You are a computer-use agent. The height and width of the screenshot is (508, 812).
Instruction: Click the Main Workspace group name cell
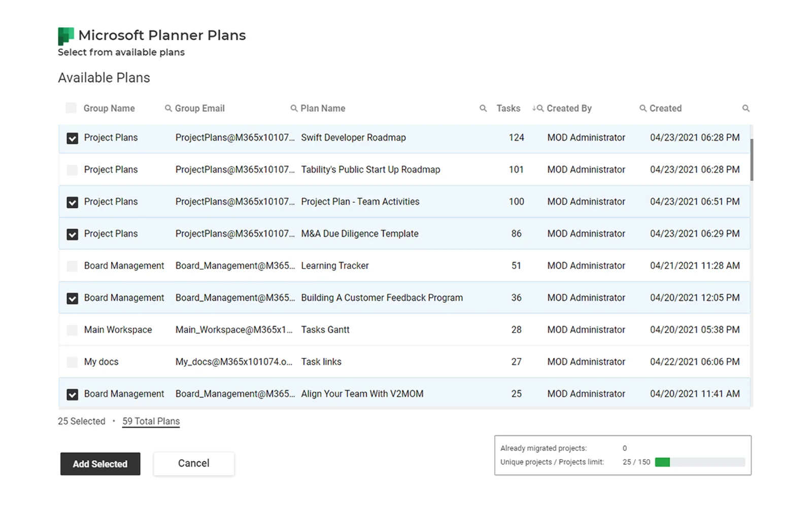118,330
